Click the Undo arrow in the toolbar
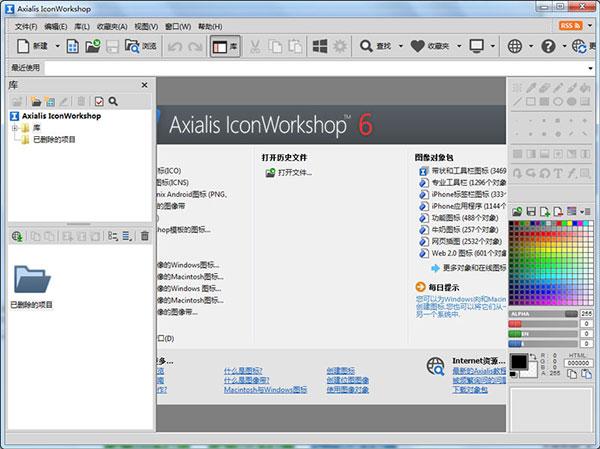 (175, 47)
